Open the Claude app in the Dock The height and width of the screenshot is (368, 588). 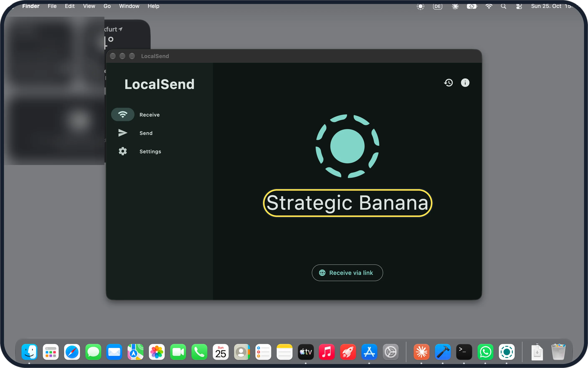(422, 352)
